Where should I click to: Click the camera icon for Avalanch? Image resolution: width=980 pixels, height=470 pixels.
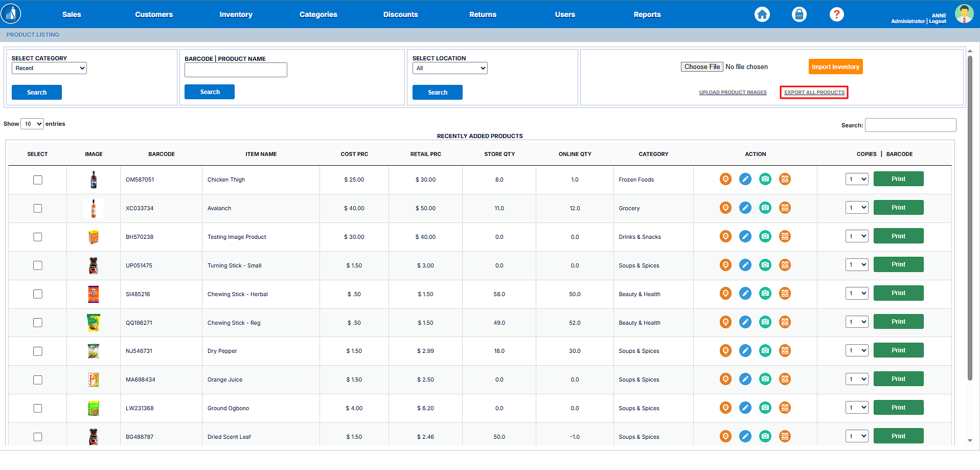[x=765, y=208]
